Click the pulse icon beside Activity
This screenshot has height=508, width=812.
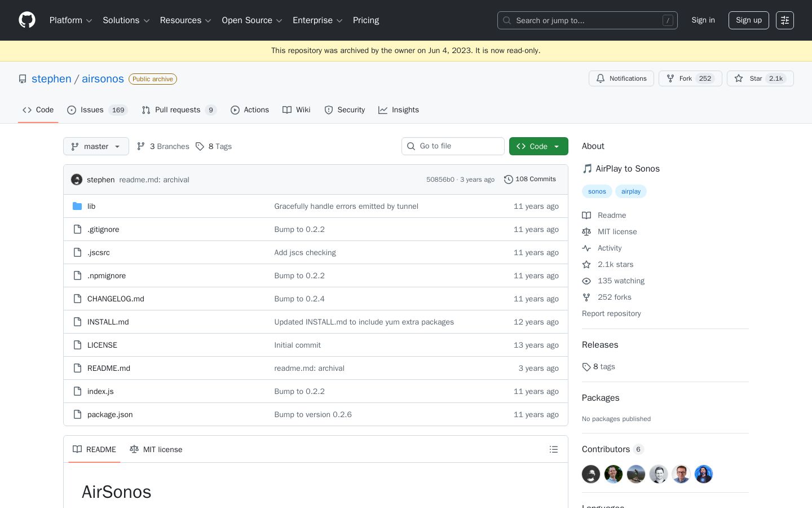click(586, 248)
